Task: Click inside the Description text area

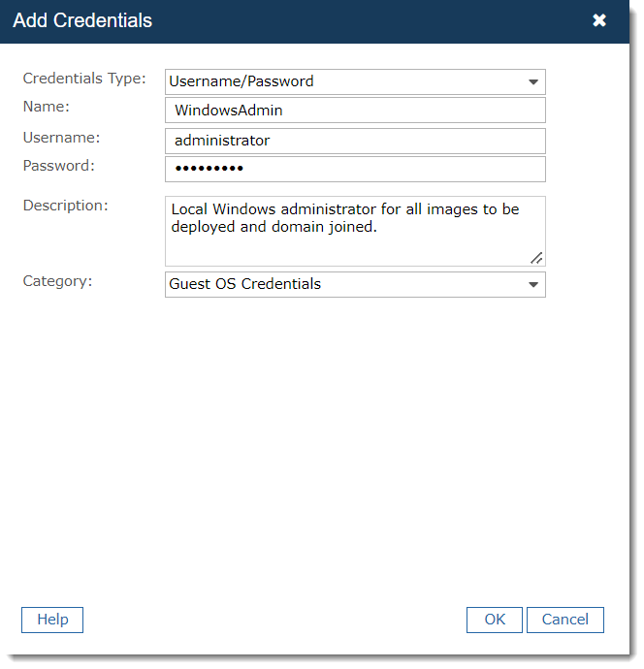Action: (355, 231)
